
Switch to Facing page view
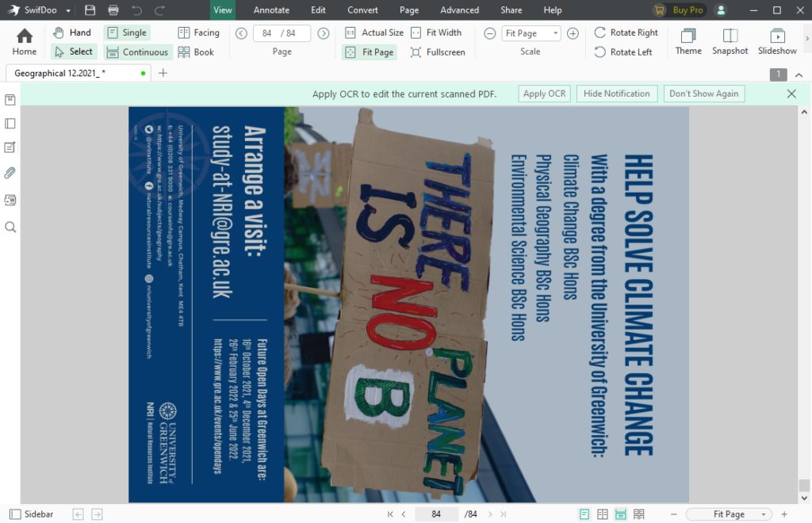pos(199,32)
